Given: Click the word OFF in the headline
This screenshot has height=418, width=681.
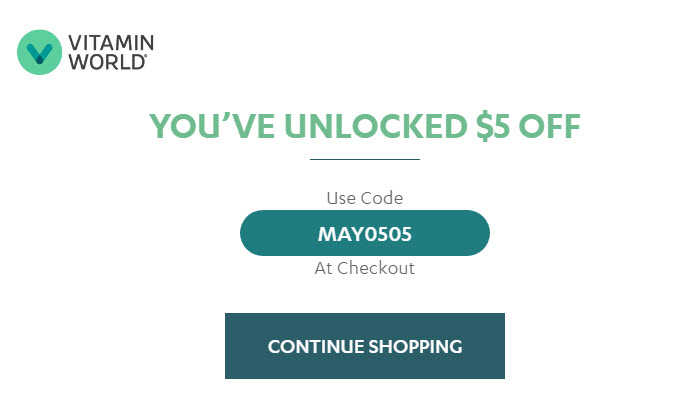Looking at the screenshot, I should coord(550,126).
